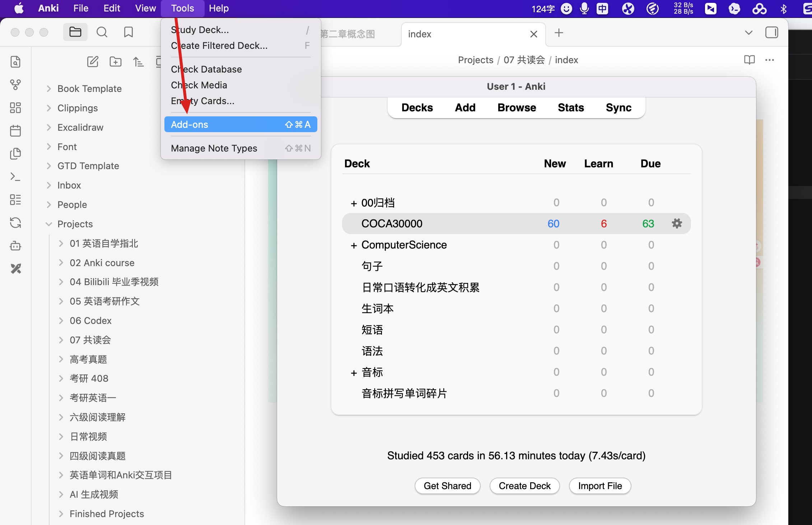Open the search magnifier icon
This screenshot has width=812, height=525.
tap(102, 32)
